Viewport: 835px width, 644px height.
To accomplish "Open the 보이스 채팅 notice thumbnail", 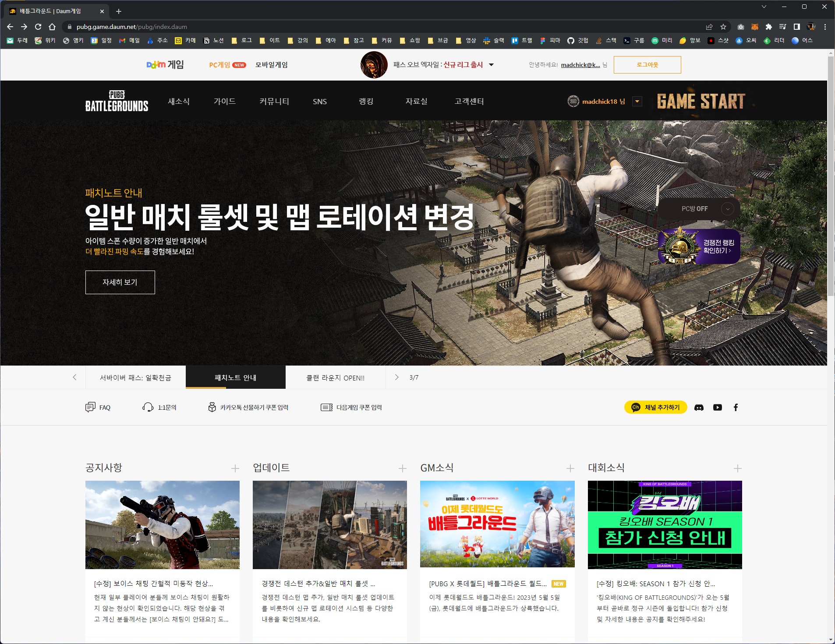I will click(x=163, y=525).
